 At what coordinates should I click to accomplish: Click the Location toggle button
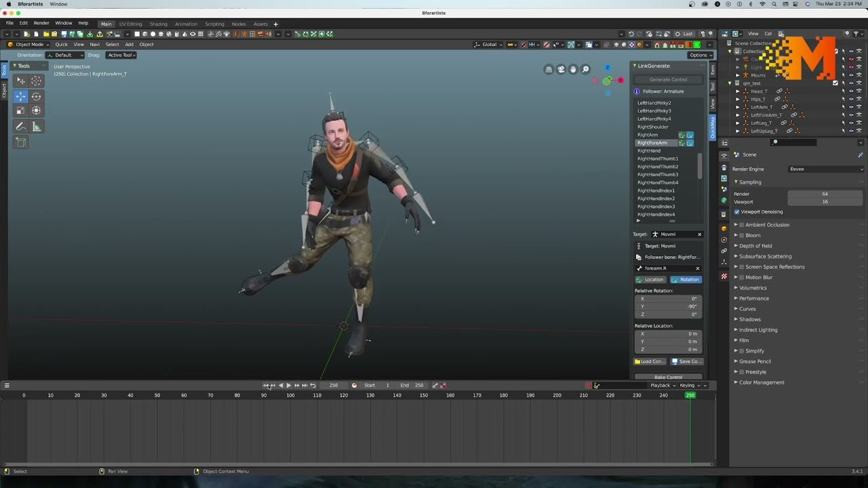click(x=651, y=279)
